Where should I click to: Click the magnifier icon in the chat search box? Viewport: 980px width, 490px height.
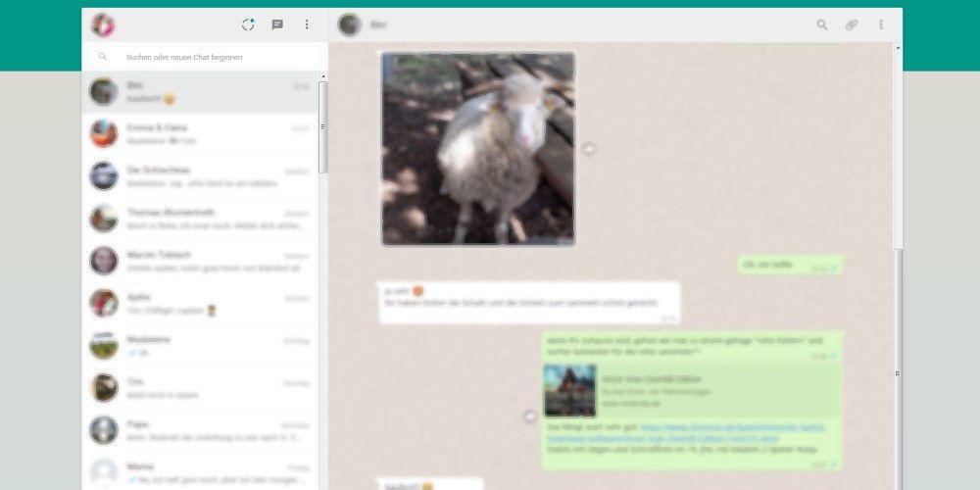pyautogui.click(x=103, y=57)
